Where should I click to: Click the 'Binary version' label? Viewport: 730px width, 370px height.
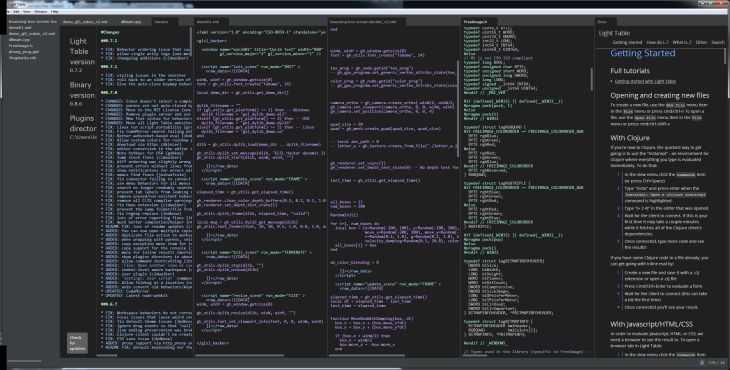[x=82, y=90]
